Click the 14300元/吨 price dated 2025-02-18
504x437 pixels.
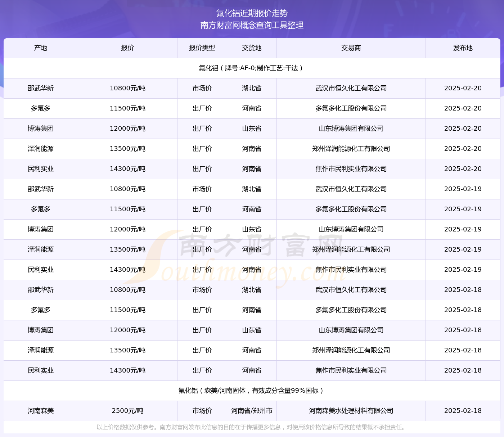(x=127, y=370)
